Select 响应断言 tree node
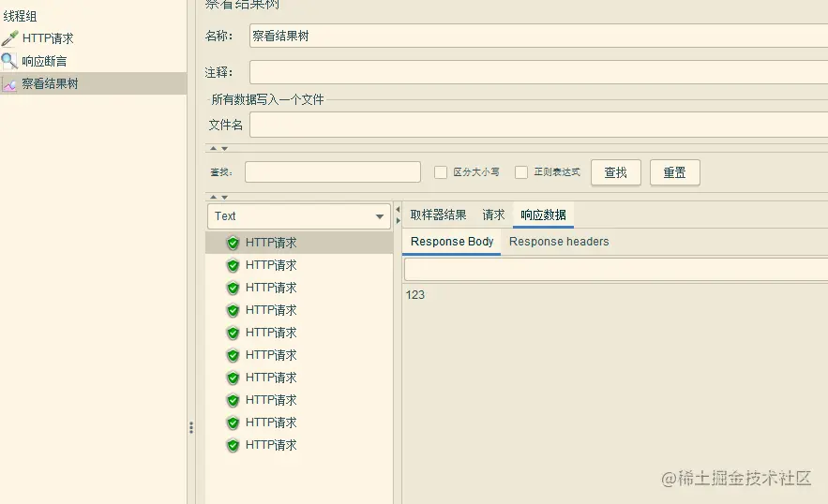 (44, 61)
